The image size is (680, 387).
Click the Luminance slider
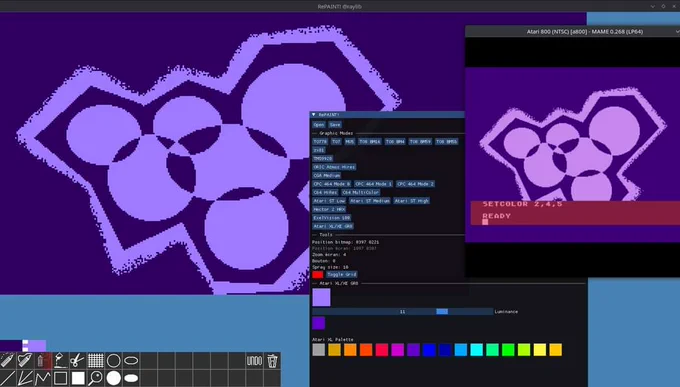402,312
